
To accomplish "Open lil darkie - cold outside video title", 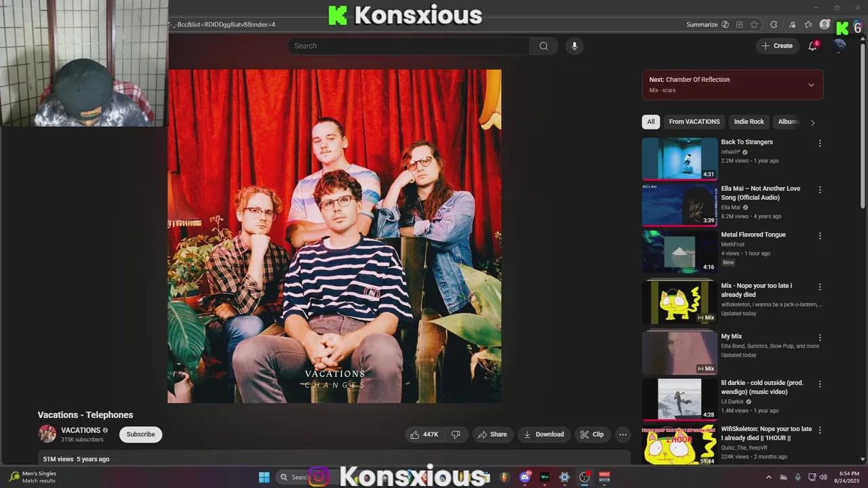I will (762, 387).
